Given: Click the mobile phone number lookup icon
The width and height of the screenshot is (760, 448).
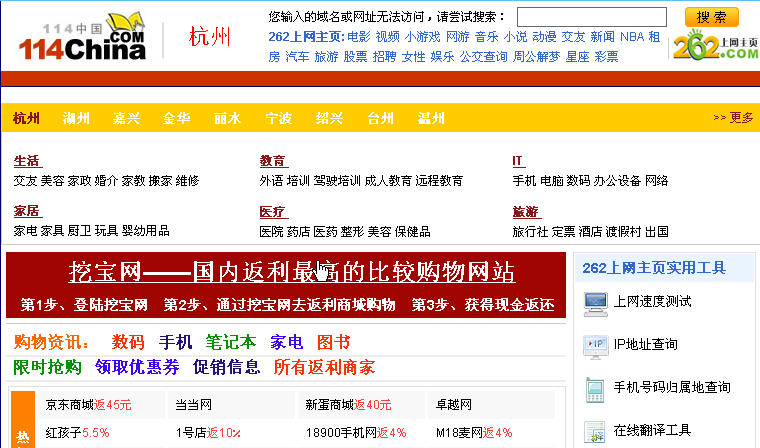Looking at the screenshot, I should tap(596, 387).
